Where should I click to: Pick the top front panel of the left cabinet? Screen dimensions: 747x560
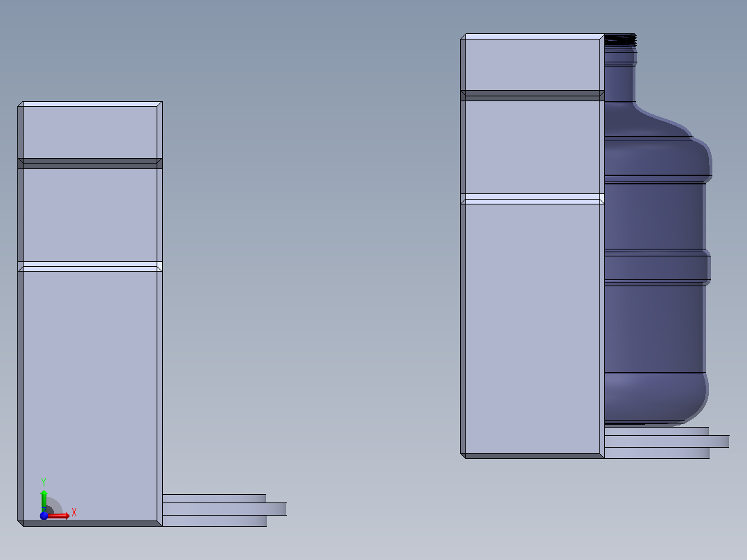90,132
